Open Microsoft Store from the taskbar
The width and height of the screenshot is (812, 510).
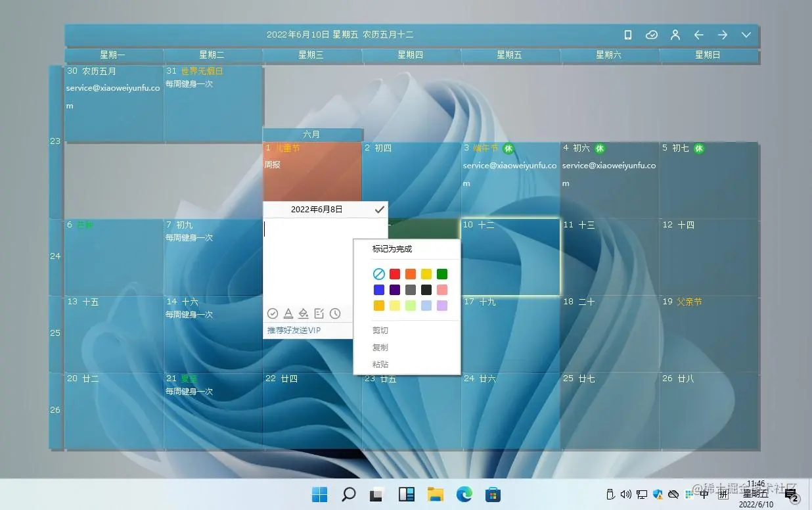tap(492, 494)
